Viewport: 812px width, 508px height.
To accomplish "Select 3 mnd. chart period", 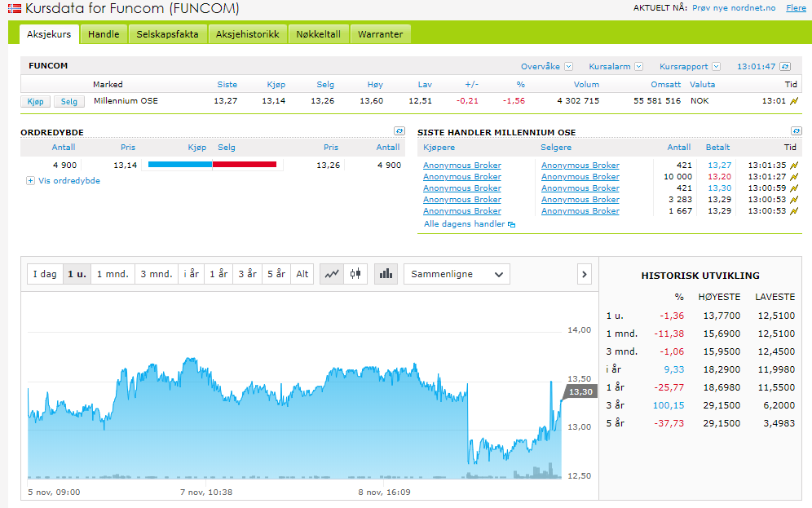I will 157,274.
